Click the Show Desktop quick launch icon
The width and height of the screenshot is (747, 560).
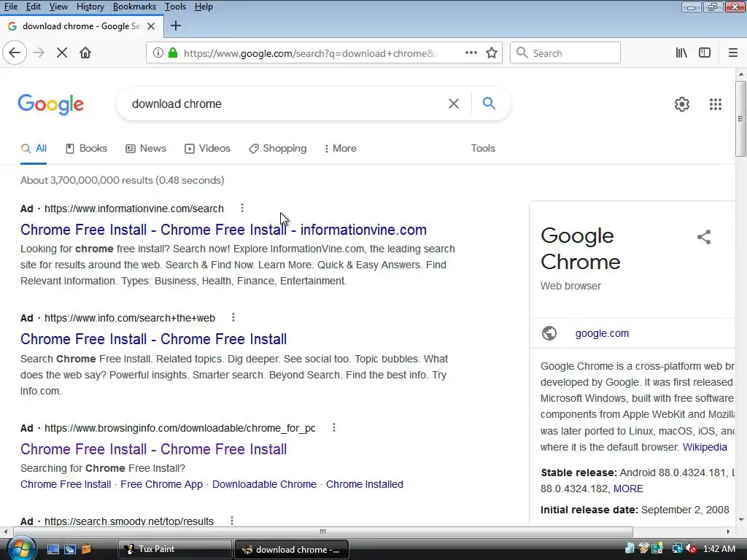pos(53,549)
